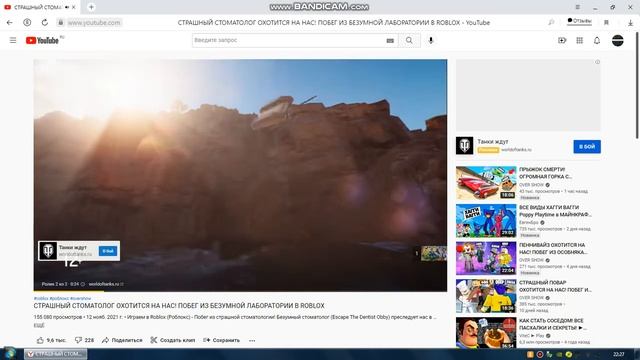Open the on-screen keyboard in the search box
Image resolution: width=640 pixels, height=360 pixels.
390,40
